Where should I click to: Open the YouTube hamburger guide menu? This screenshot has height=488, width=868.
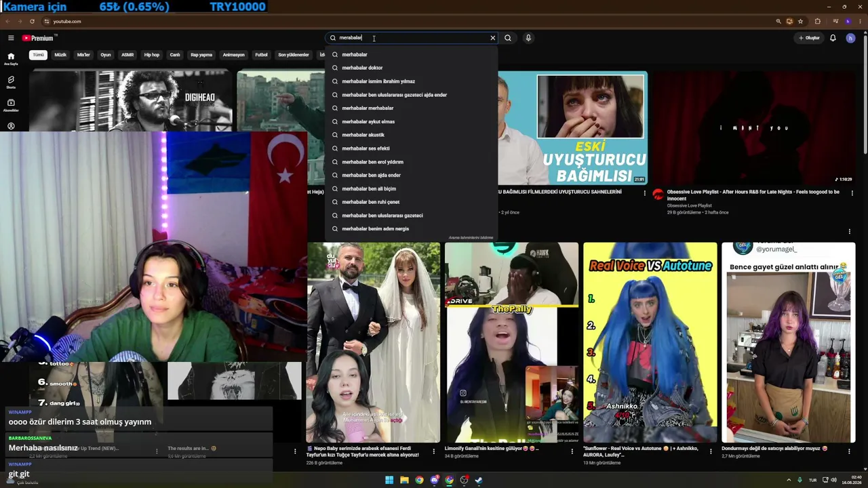point(11,38)
